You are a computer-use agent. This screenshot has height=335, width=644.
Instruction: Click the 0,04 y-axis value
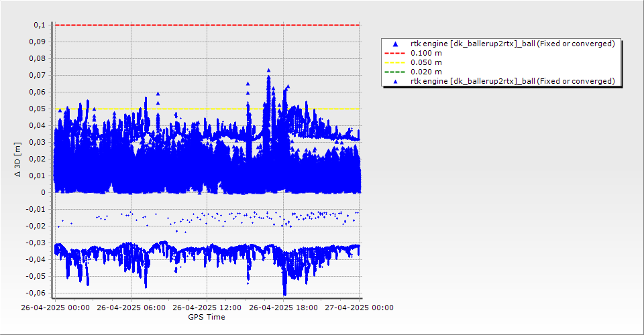tap(38, 125)
